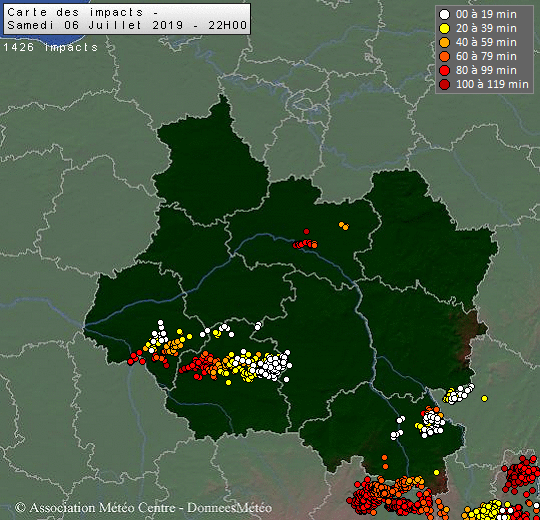Click the northernmost pointed dark green department
The width and height of the screenshot is (540, 520).
(211, 162)
